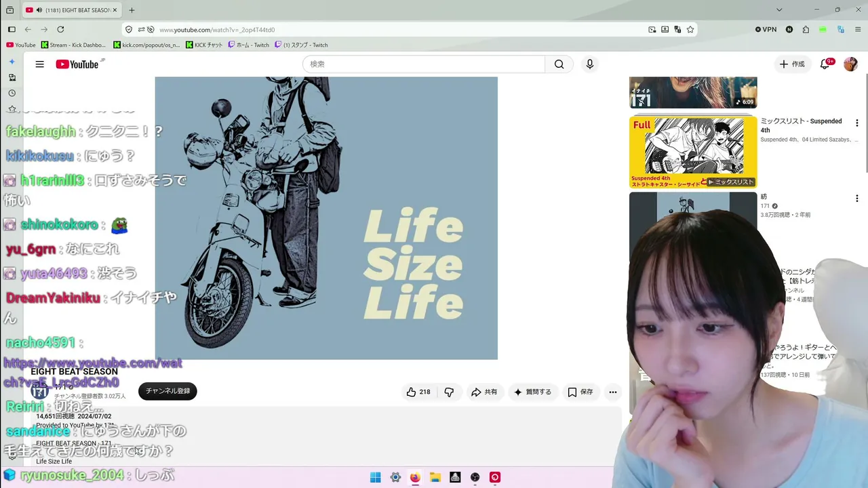Subscribe using the チャンネル登録 button
868x488 pixels.
[167, 391]
